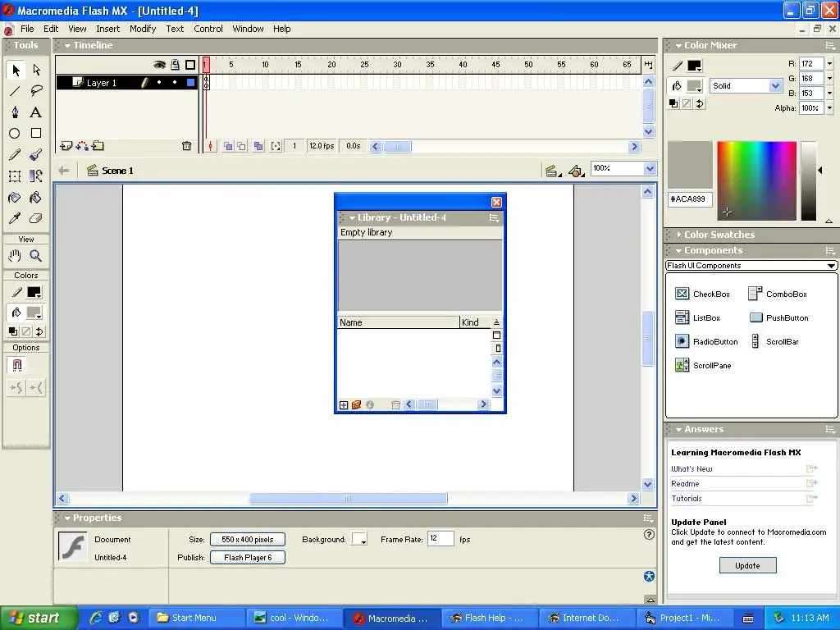Image resolution: width=840 pixels, height=630 pixels.
Task: Open the stage zoom 100% dropdown
Action: (x=650, y=169)
